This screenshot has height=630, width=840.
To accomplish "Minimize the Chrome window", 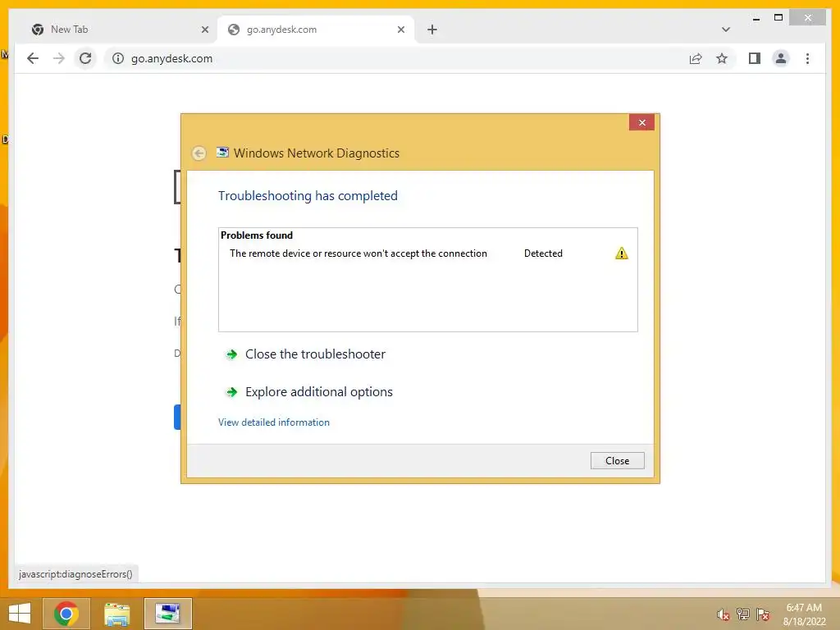I will pos(756,18).
